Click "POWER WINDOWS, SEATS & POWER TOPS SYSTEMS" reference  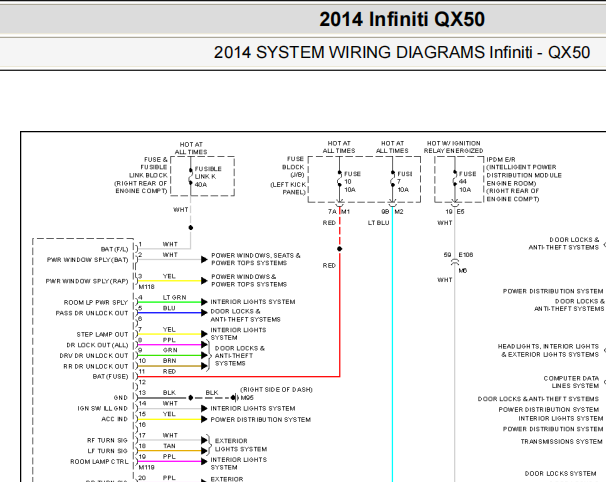click(x=255, y=259)
